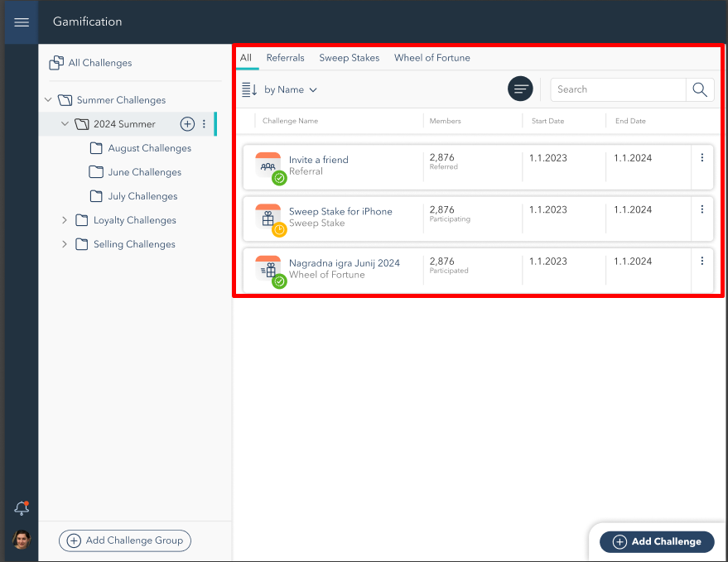The image size is (728, 562).
Task: Click the search magnifier icon
Action: pyautogui.click(x=700, y=89)
